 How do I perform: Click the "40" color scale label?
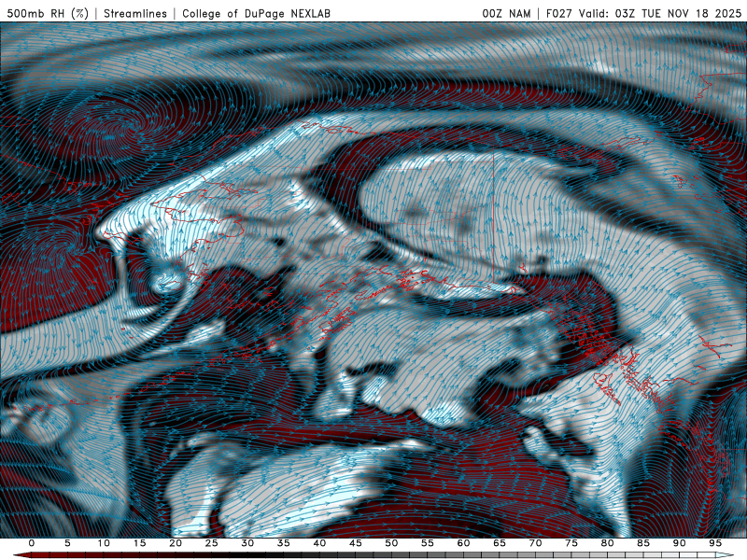pyautogui.click(x=319, y=543)
